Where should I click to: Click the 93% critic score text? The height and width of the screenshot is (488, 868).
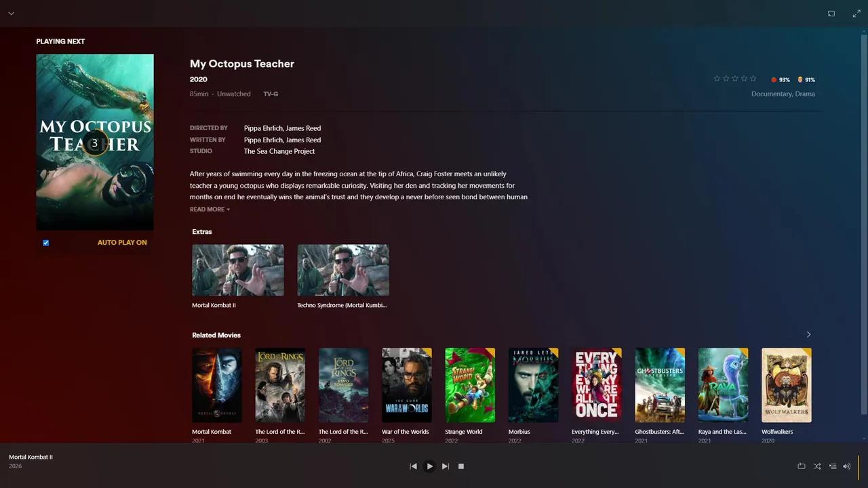[785, 80]
